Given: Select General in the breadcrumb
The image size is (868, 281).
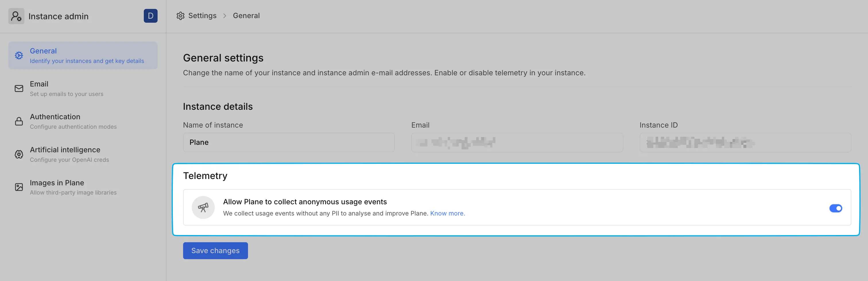Looking at the screenshot, I should tap(246, 16).
